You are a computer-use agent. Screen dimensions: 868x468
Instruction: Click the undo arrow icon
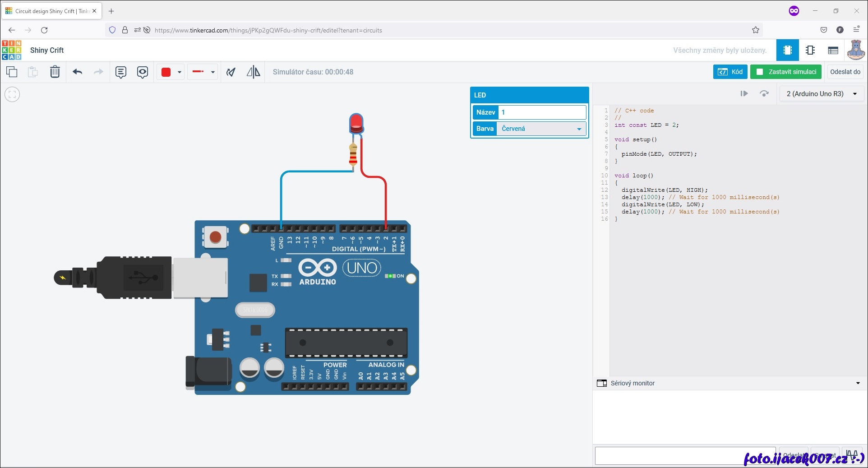tap(77, 72)
